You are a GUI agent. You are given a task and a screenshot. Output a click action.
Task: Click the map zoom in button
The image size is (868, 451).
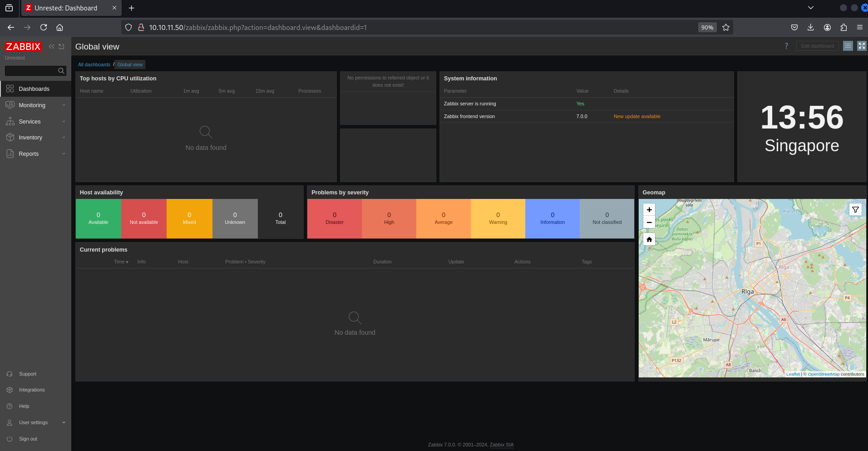pos(649,210)
